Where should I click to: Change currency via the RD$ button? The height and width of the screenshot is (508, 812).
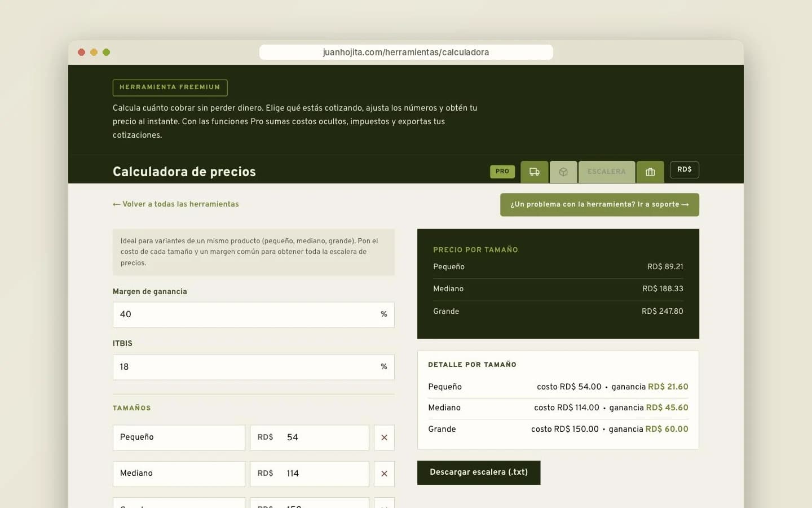(x=685, y=170)
